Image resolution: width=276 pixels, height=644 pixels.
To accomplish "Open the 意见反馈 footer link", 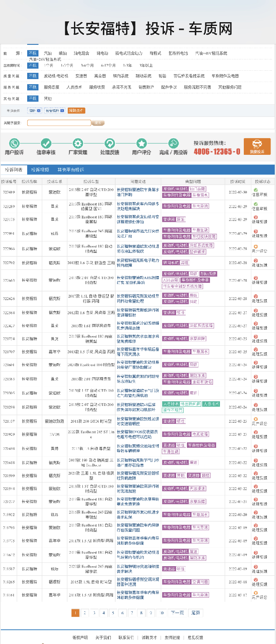I will [x=195, y=637].
